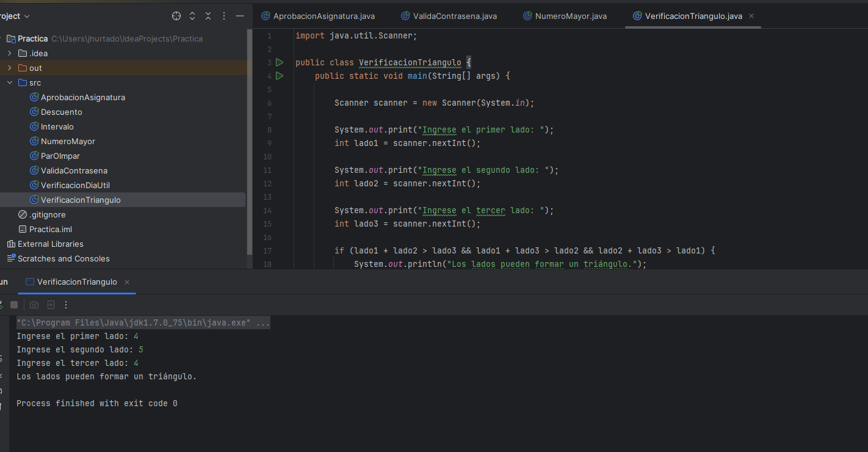Close the VerificacionTriangulo.java editor tab

pyautogui.click(x=751, y=16)
